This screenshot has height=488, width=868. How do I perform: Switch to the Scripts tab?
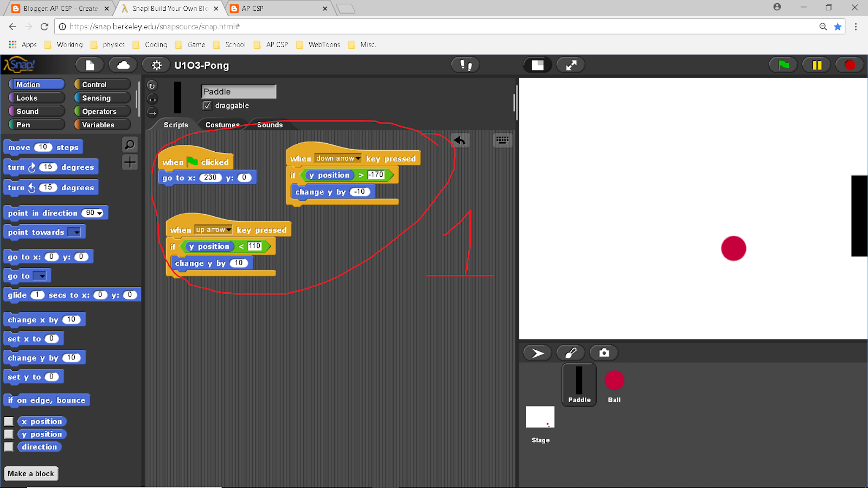[x=176, y=125]
